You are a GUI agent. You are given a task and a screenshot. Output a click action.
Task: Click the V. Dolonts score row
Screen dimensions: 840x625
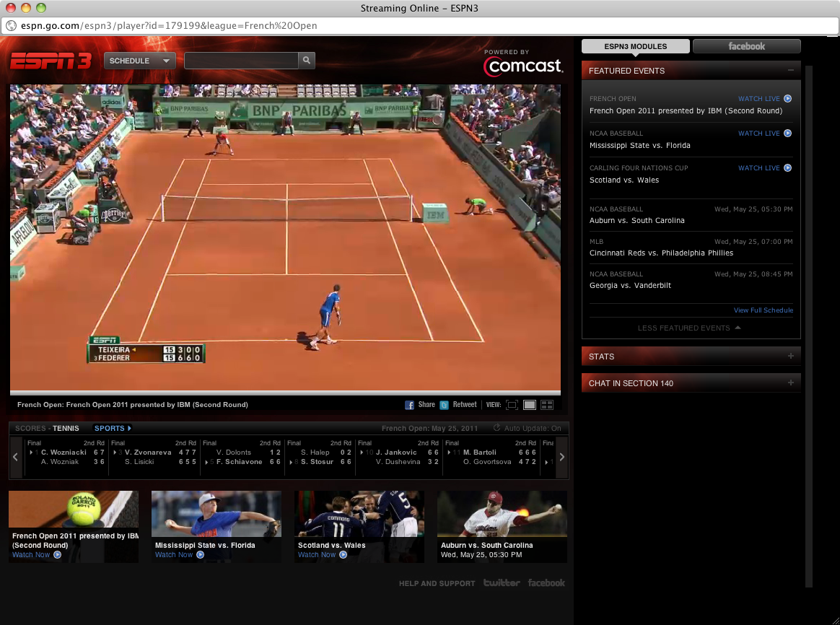248,453
